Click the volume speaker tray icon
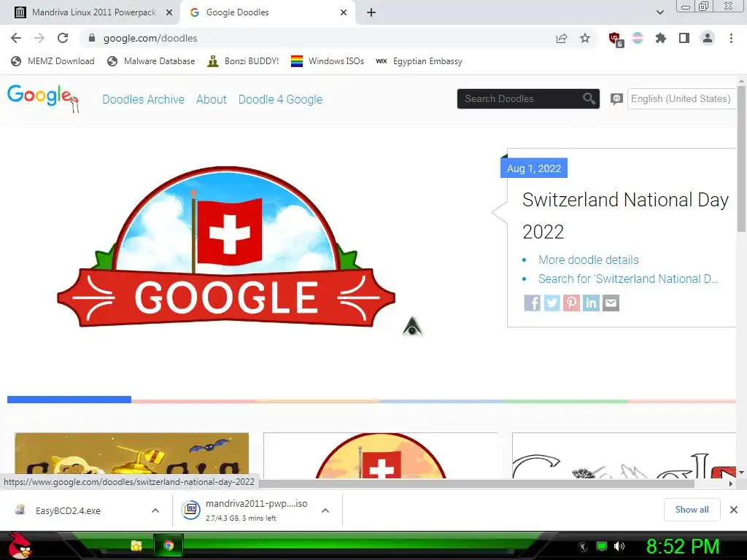 point(619,546)
